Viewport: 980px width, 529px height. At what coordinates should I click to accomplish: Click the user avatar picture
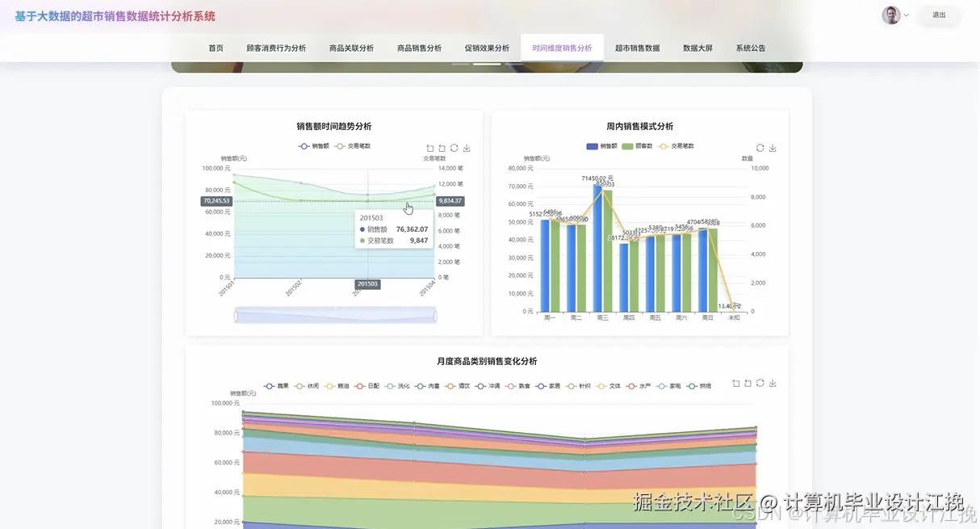click(x=891, y=15)
